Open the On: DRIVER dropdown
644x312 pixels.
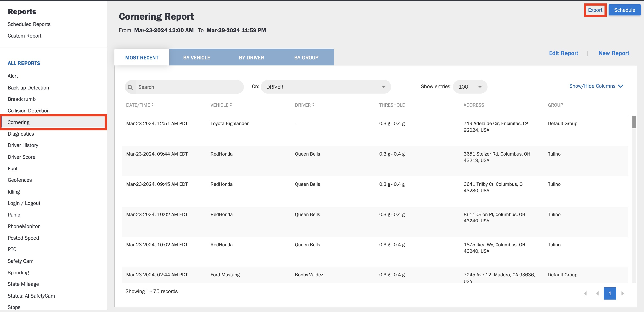pyautogui.click(x=326, y=87)
